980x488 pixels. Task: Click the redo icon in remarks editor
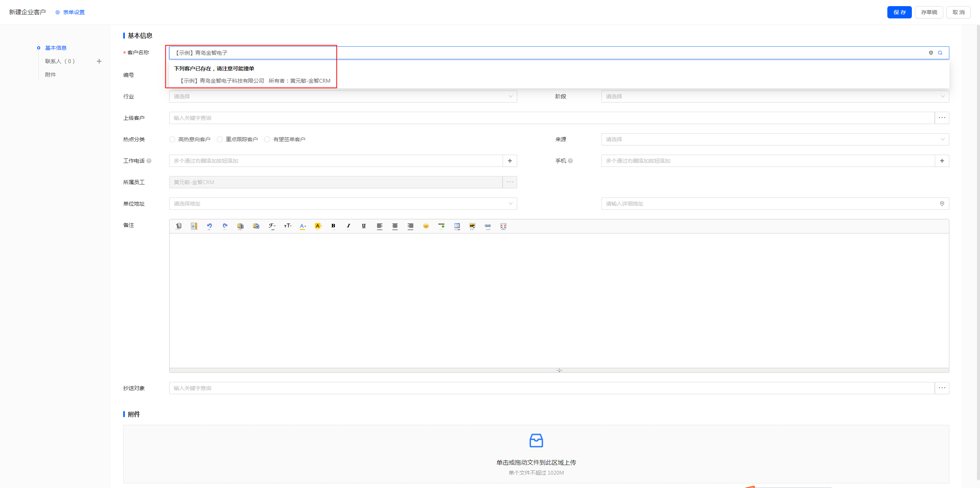(225, 226)
